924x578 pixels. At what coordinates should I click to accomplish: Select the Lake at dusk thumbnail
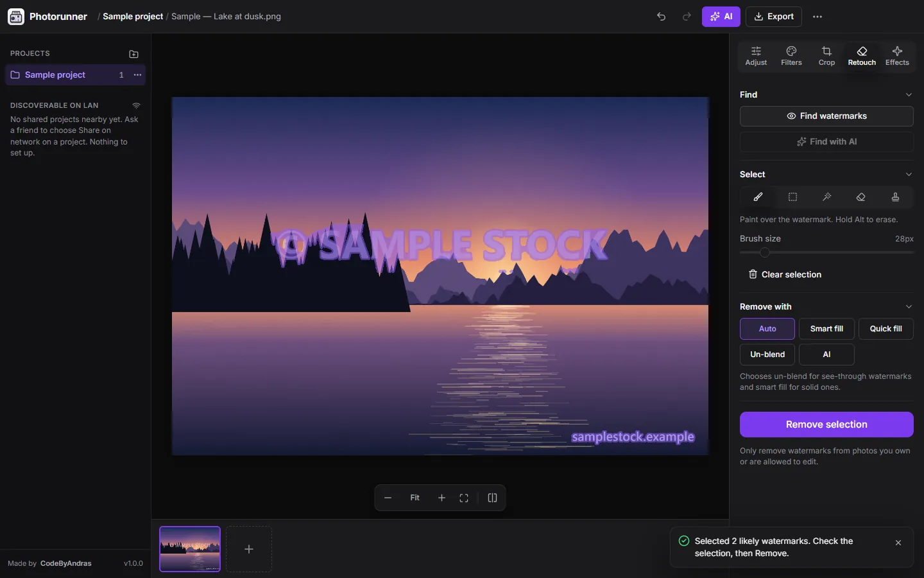coord(190,549)
